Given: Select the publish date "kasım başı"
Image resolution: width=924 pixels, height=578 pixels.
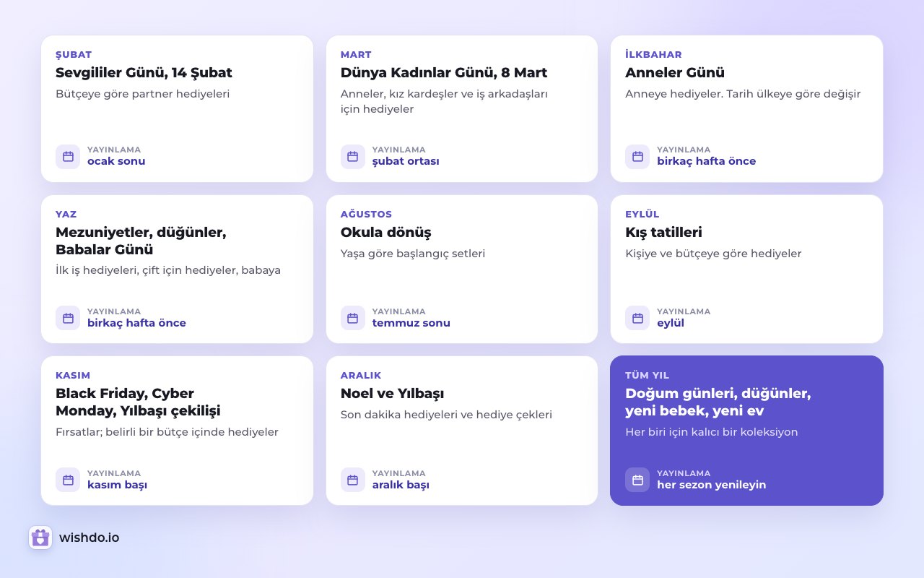Looking at the screenshot, I should 117,485.
